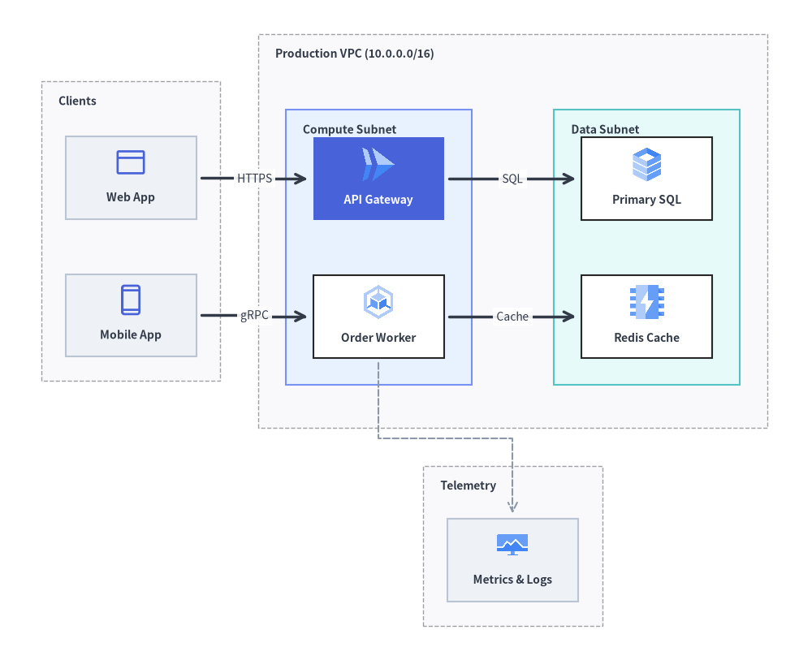Select the Order Worker node label text
Image resolution: width=812 pixels, height=660 pixels.
click(378, 338)
